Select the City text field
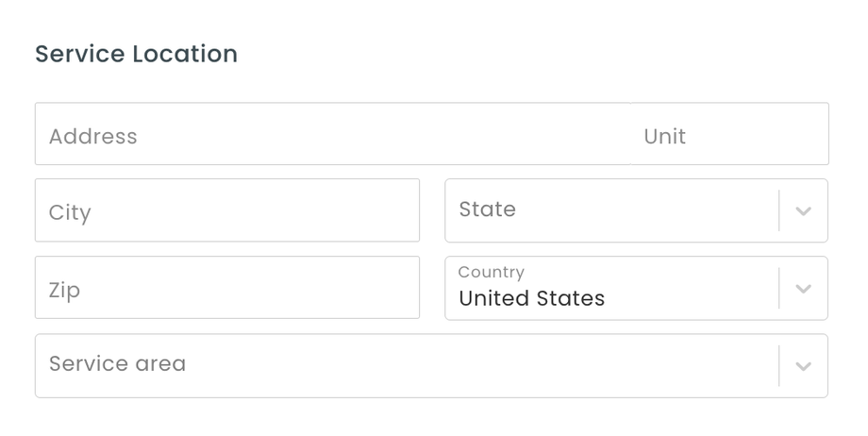The image size is (868, 436). tap(226, 210)
